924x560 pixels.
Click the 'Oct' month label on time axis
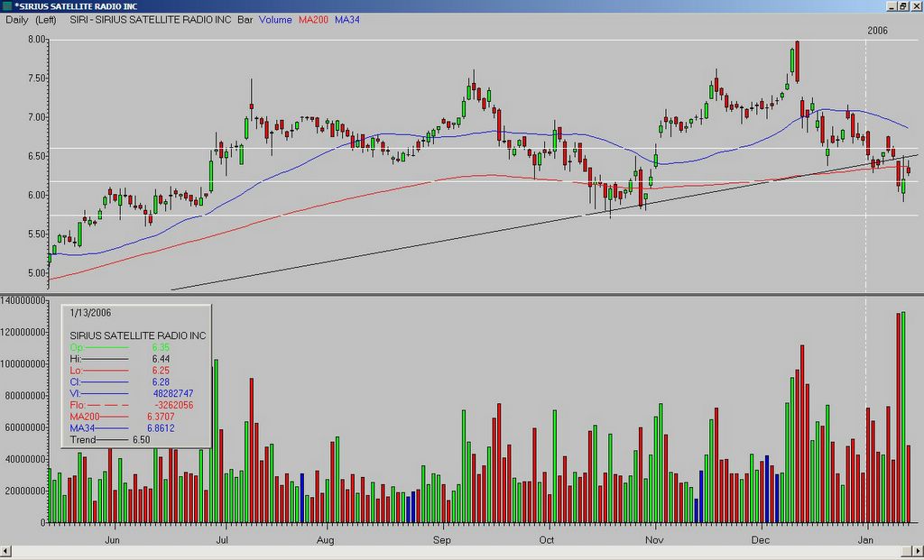[546, 540]
